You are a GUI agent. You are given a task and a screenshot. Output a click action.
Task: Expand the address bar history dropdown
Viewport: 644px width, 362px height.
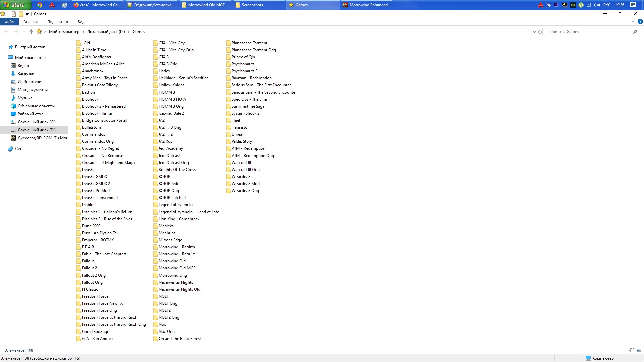[534, 32]
